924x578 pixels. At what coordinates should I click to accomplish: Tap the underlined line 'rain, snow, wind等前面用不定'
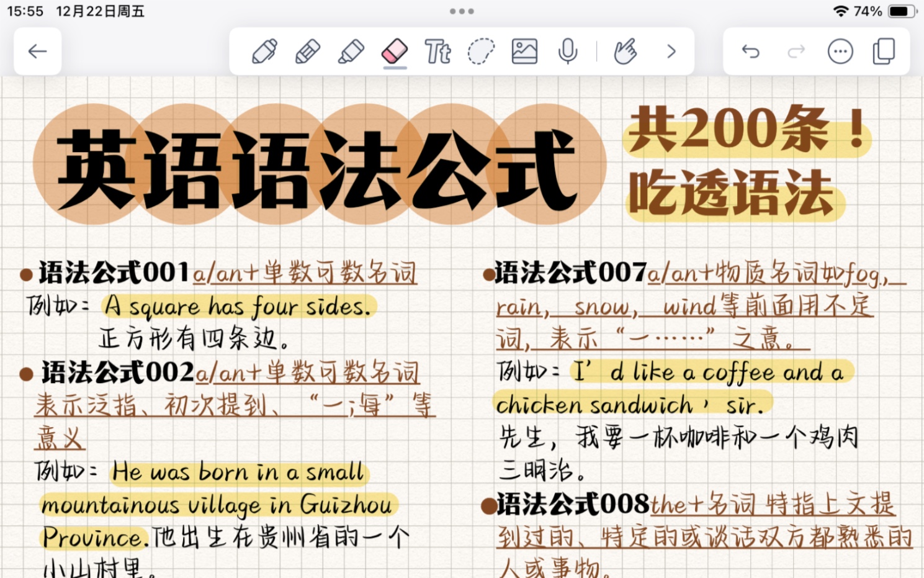pos(684,306)
